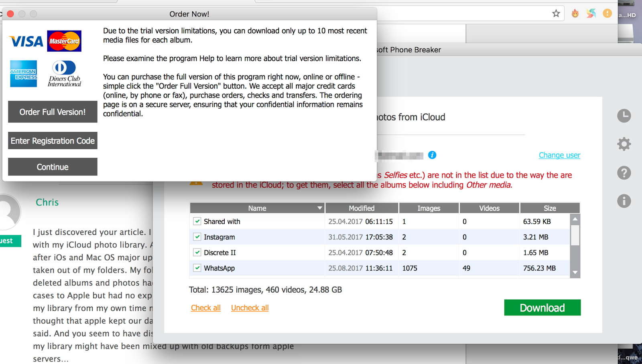This screenshot has width=642, height=364.
Task: Sort albums by Size column
Action: pyautogui.click(x=550, y=208)
